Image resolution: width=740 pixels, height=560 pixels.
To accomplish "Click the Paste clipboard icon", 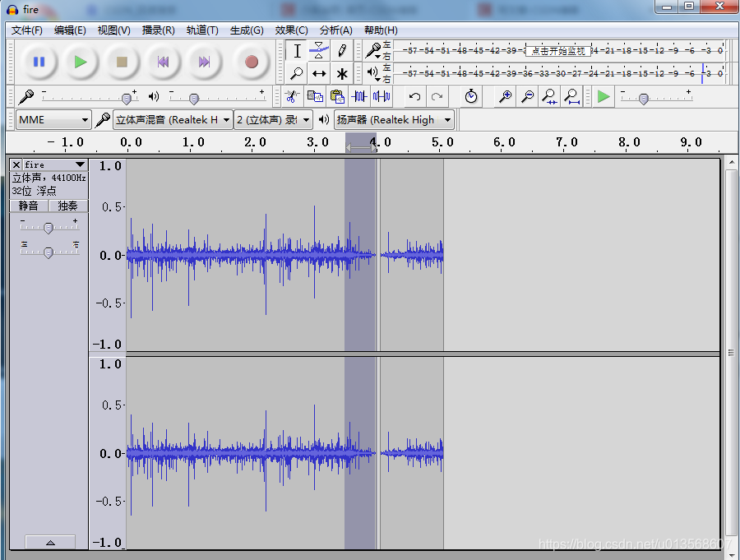I will tap(337, 97).
